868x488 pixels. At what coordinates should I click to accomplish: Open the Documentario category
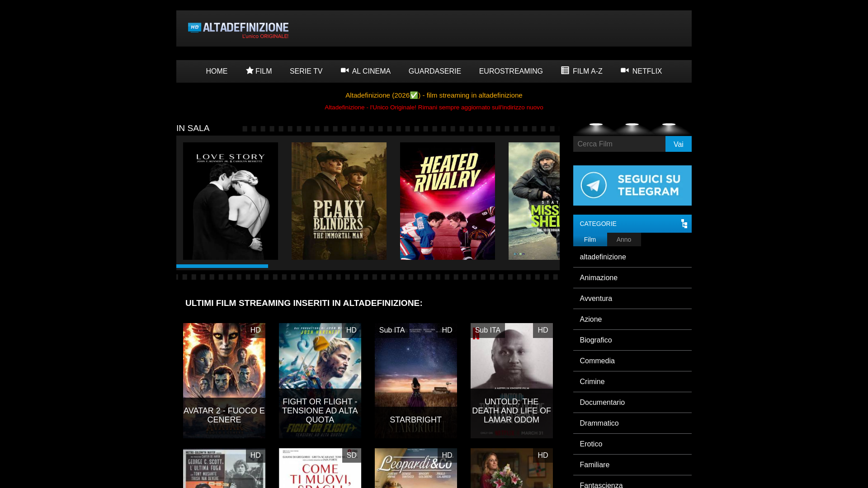632,403
